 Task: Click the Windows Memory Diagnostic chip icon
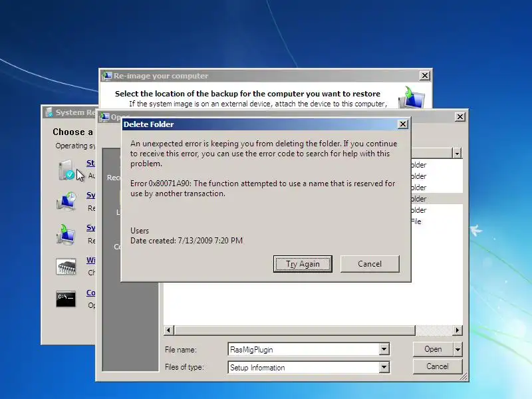[x=66, y=267]
